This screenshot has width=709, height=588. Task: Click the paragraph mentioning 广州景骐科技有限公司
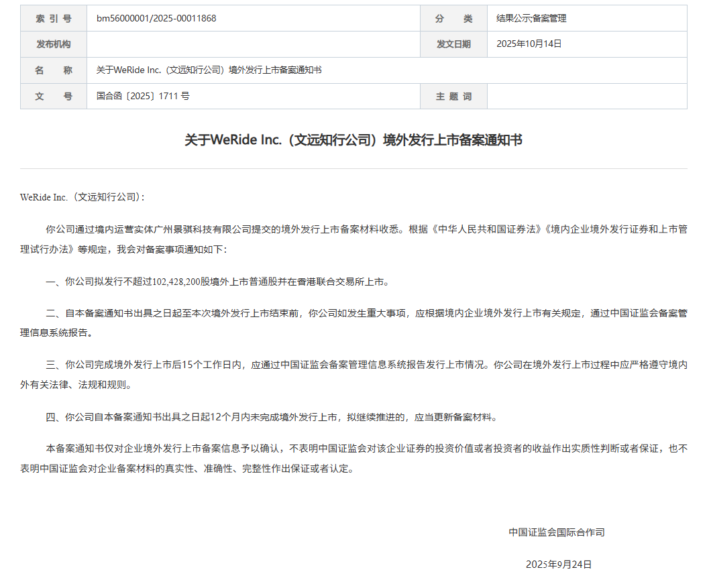click(353, 239)
